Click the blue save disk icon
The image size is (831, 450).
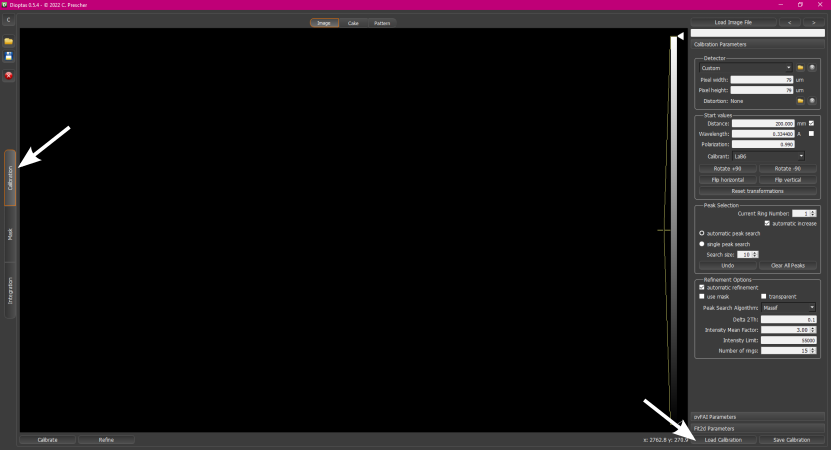[x=8, y=56]
